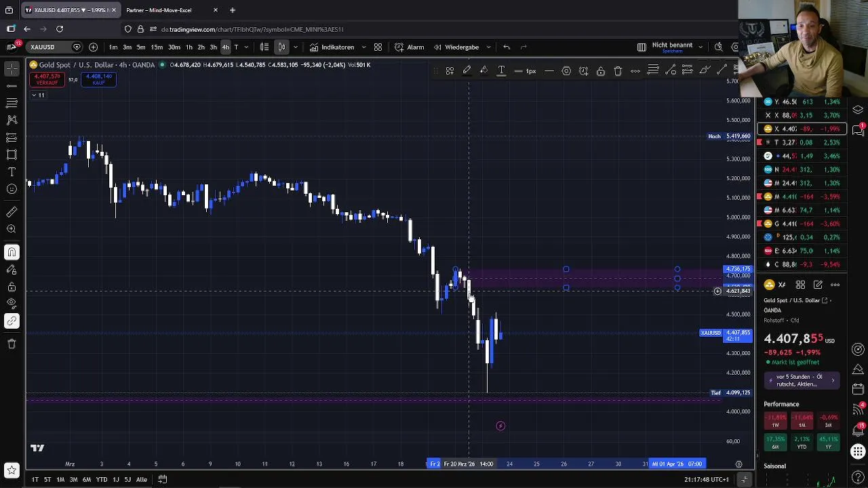Switch to the 30m timeframe

point(174,47)
